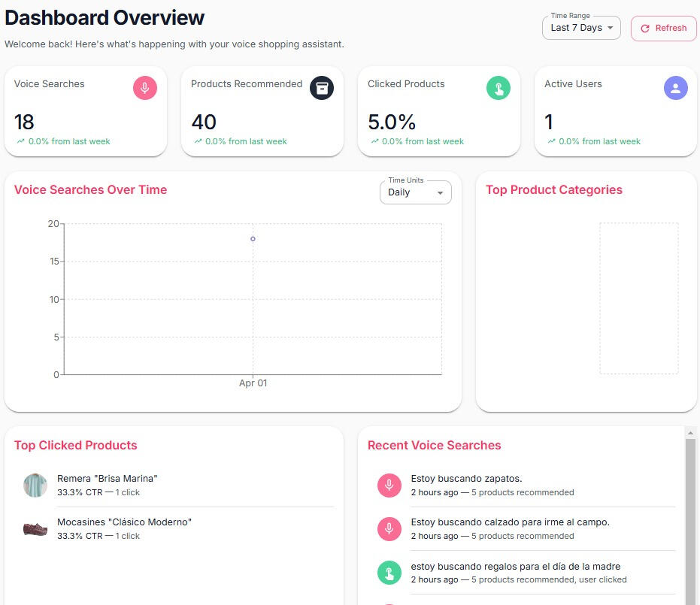
Task: Select the "Estoy buscando zapatos." search entry
Action: point(466,479)
